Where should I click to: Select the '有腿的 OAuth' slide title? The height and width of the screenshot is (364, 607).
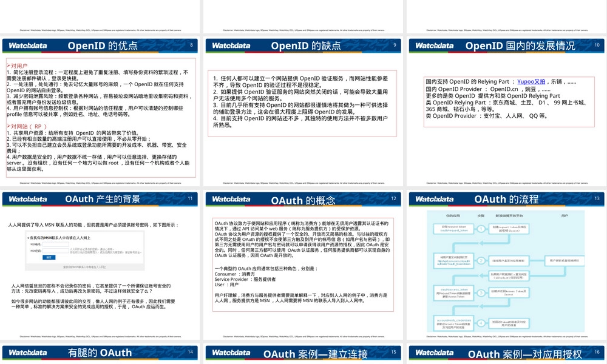point(100,353)
